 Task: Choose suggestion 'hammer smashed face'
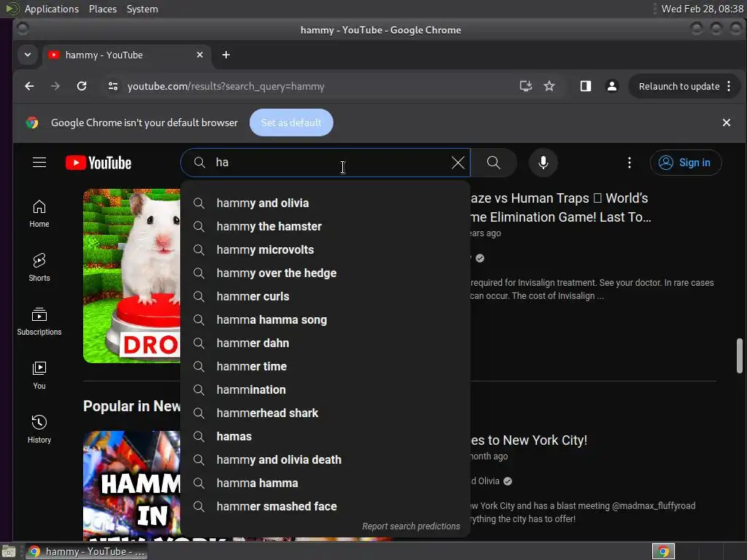[325, 506]
